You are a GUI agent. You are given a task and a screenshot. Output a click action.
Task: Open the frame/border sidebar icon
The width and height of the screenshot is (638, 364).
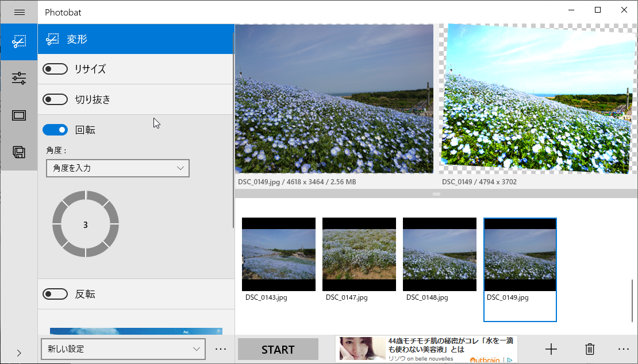19,115
